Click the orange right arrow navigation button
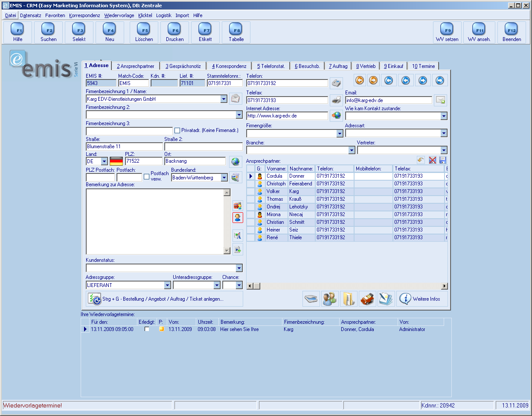This screenshot has height=416, width=532. click(373, 80)
